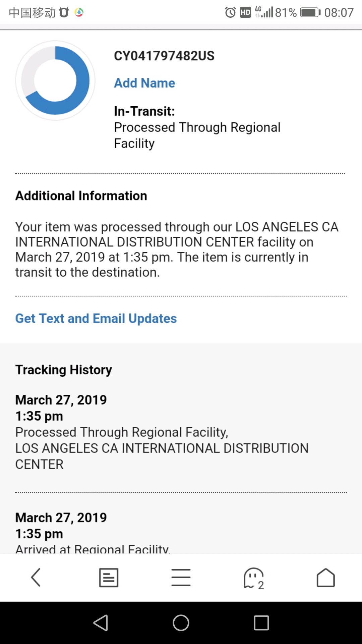
Task: Tap the 4G signal strength icon
Action: click(x=264, y=12)
